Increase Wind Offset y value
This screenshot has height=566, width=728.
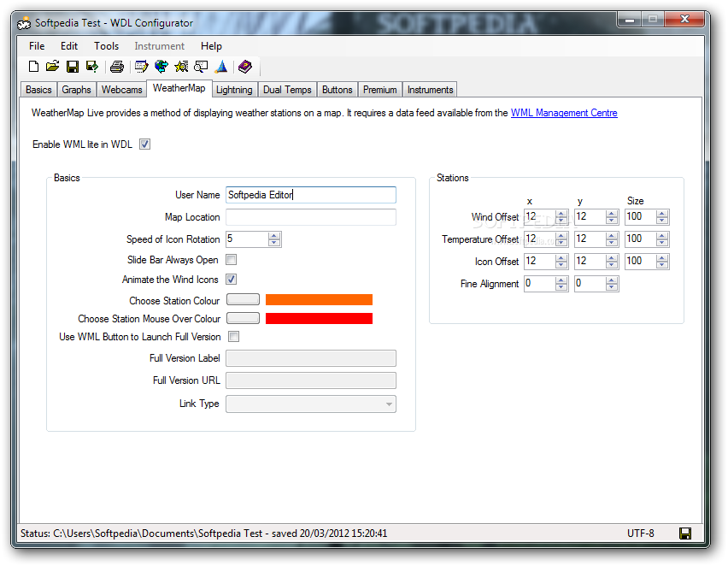(x=612, y=214)
